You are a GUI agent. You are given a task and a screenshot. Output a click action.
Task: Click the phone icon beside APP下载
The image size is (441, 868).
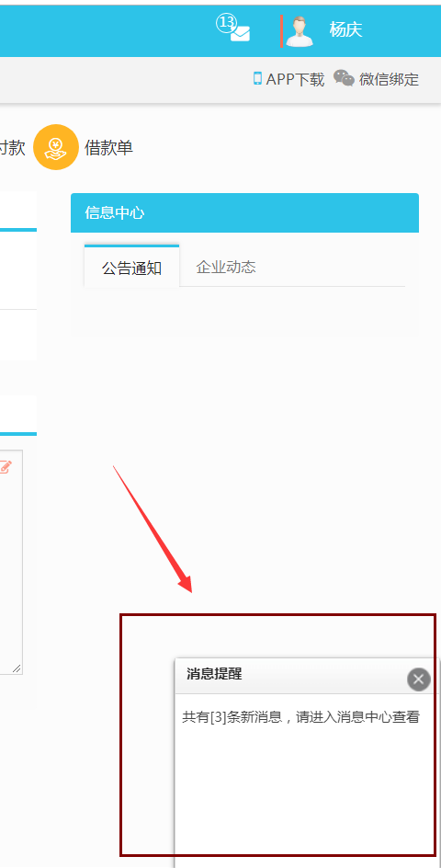[x=257, y=78]
